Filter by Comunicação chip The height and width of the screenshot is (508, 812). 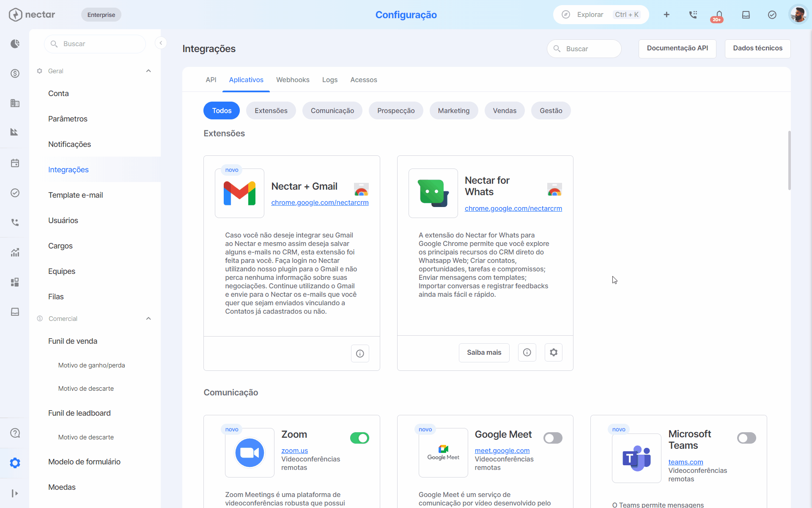coord(332,110)
